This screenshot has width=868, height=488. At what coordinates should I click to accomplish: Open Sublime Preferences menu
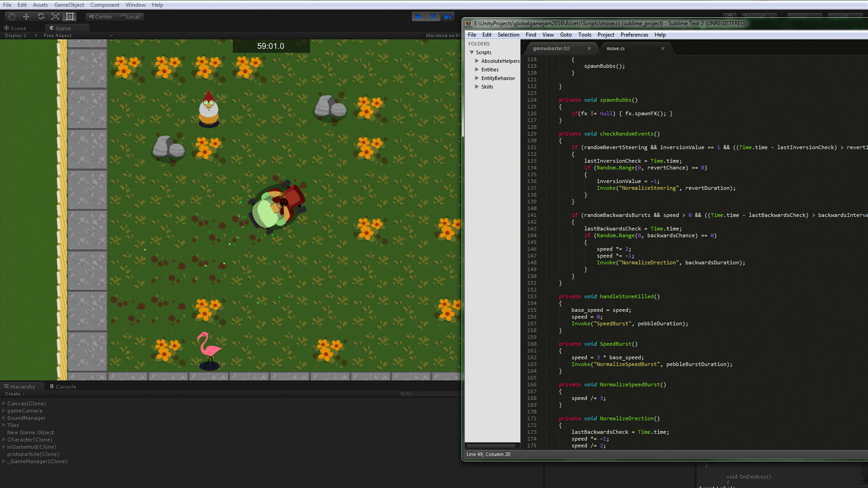click(x=634, y=35)
